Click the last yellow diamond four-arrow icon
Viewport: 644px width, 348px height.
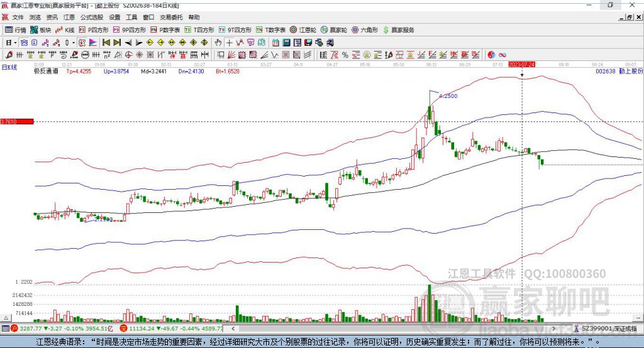click(x=204, y=42)
